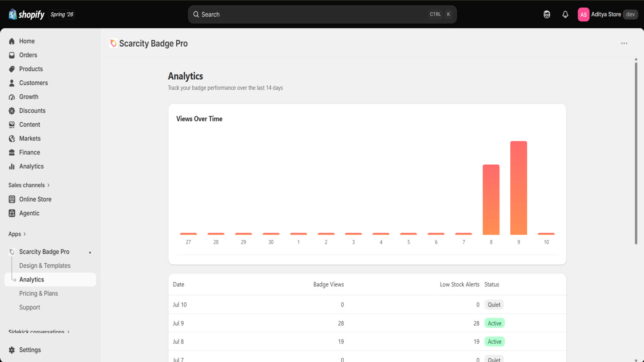
Task: Click the page vertical scrollbar
Action: click(636, 153)
